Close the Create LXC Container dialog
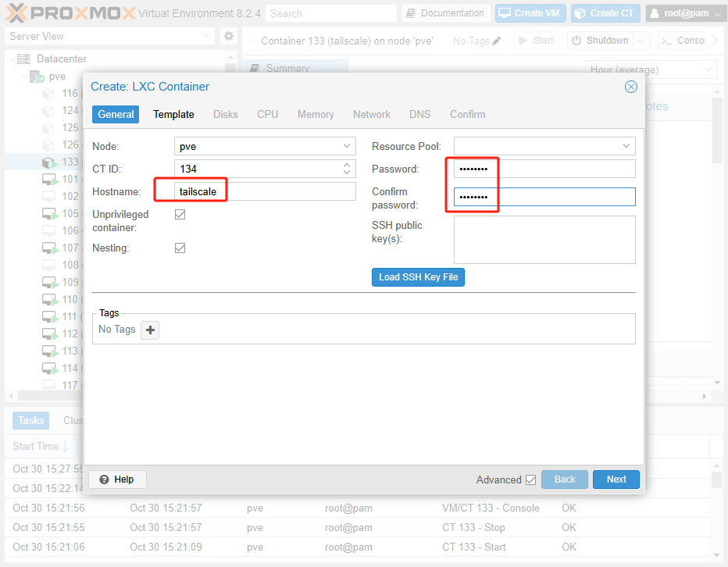 coord(630,87)
